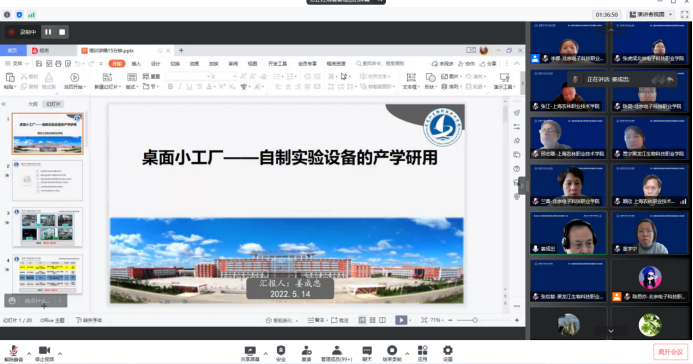The width and height of the screenshot is (693, 364).
Task: Open the Settings (设置) gear icon
Action: pyautogui.click(x=448, y=351)
